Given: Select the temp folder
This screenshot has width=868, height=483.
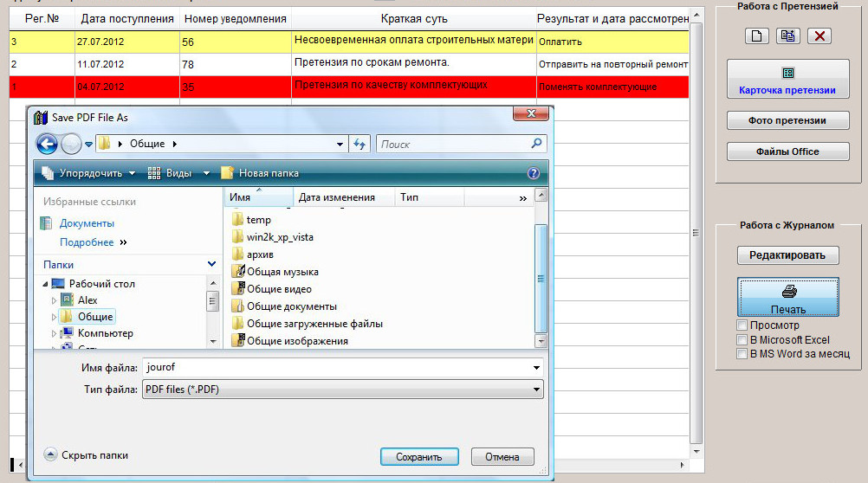Looking at the screenshot, I should coord(258,220).
